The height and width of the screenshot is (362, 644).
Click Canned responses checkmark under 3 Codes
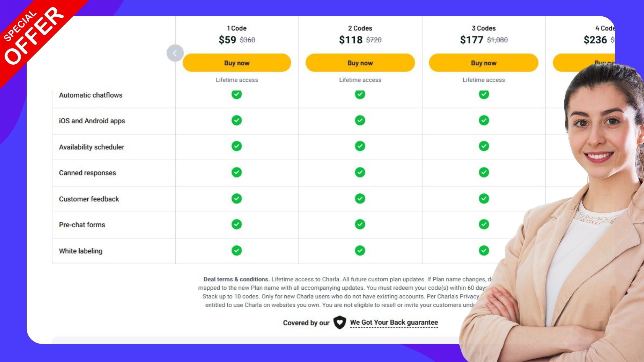[484, 172]
